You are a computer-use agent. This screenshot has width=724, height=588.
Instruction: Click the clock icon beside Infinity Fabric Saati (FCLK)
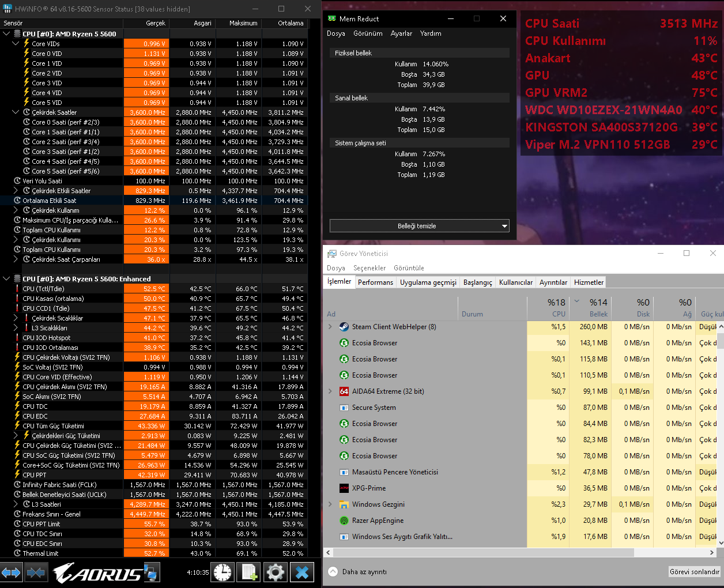tap(17, 485)
